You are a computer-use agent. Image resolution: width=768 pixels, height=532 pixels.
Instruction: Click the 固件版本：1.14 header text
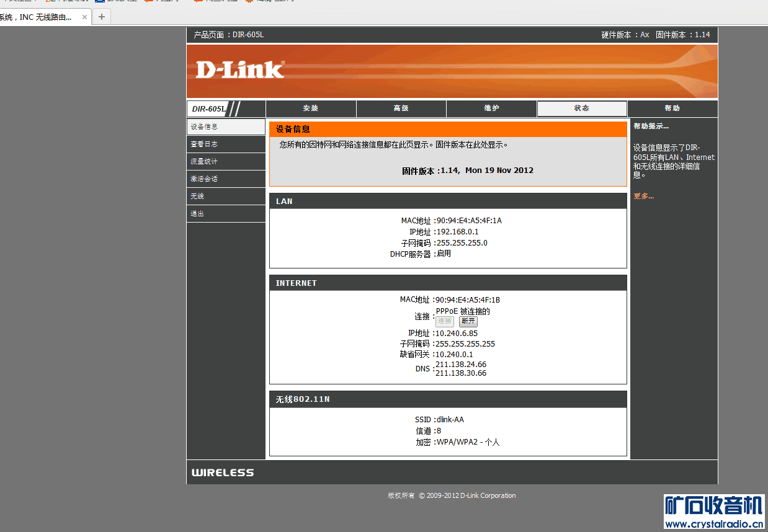click(683, 35)
